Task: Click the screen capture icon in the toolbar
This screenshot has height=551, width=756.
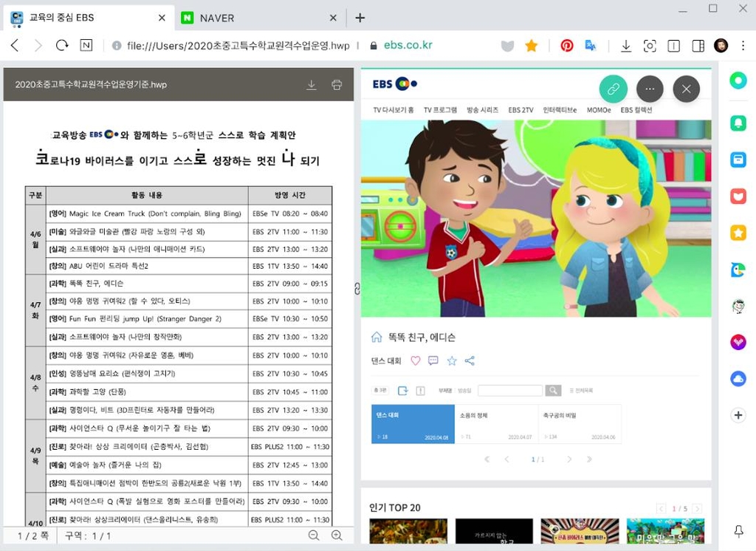Action: (650, 46)
